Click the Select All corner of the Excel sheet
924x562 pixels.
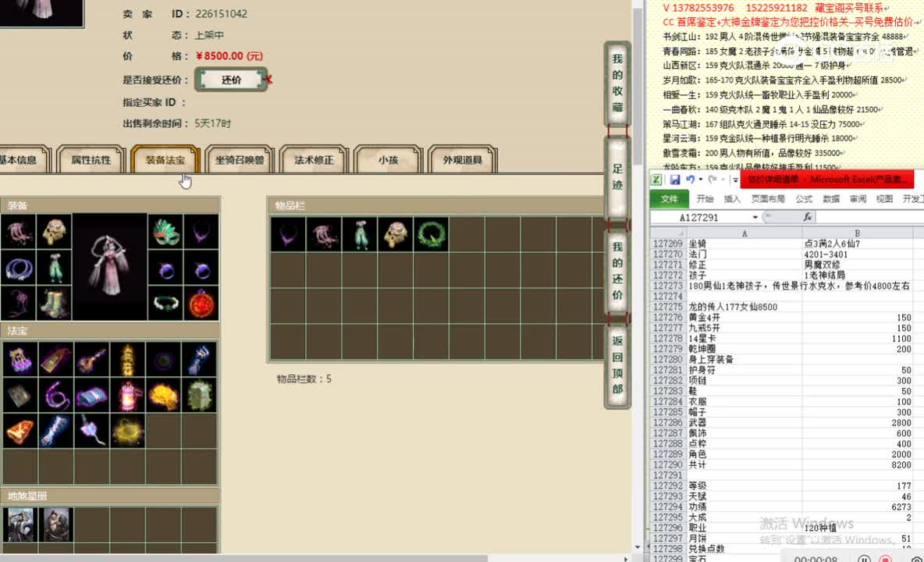point(667,233)
